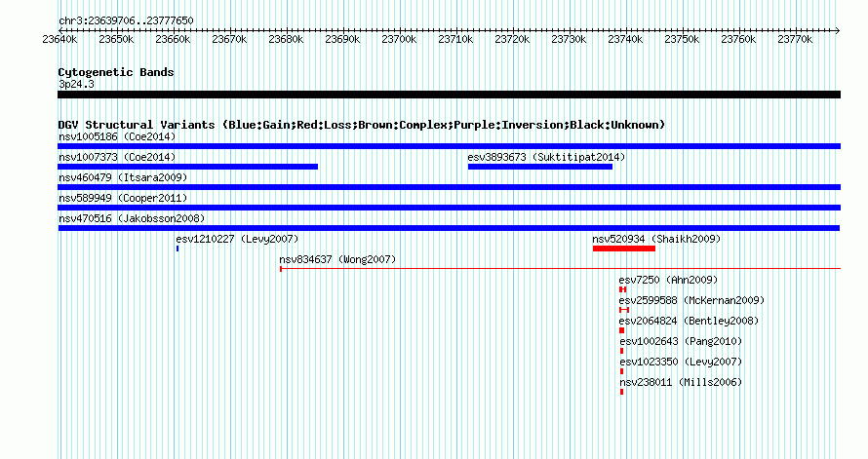Viewport: 868px width, 459px height.
Task: Click the red esv1023350 marker
Action: pyautogui.click(x=621, y=371)
